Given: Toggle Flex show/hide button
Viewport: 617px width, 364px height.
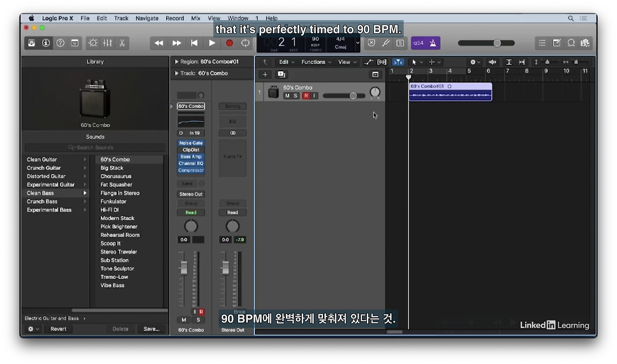Looking at the screenshot, I should click(x=382, y=62).
